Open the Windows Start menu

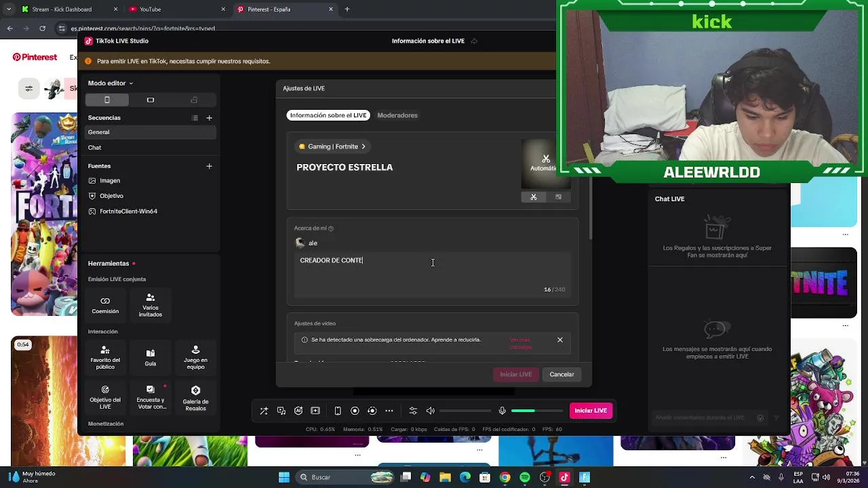coord(284,477)
